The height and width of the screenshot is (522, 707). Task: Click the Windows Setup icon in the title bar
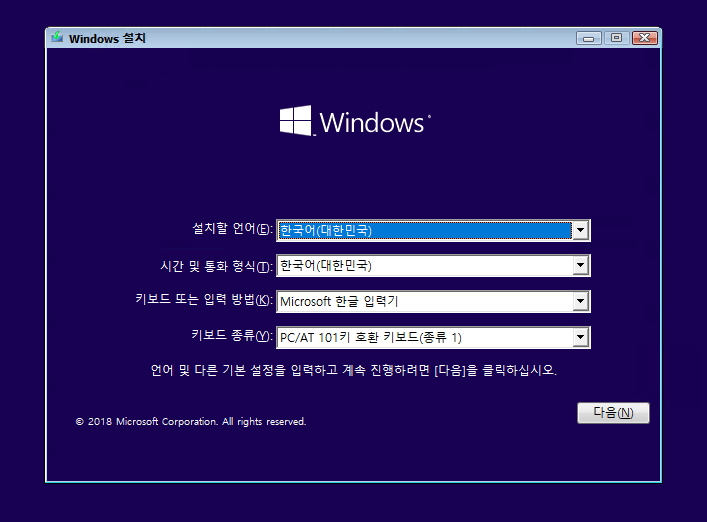[57, 38]
